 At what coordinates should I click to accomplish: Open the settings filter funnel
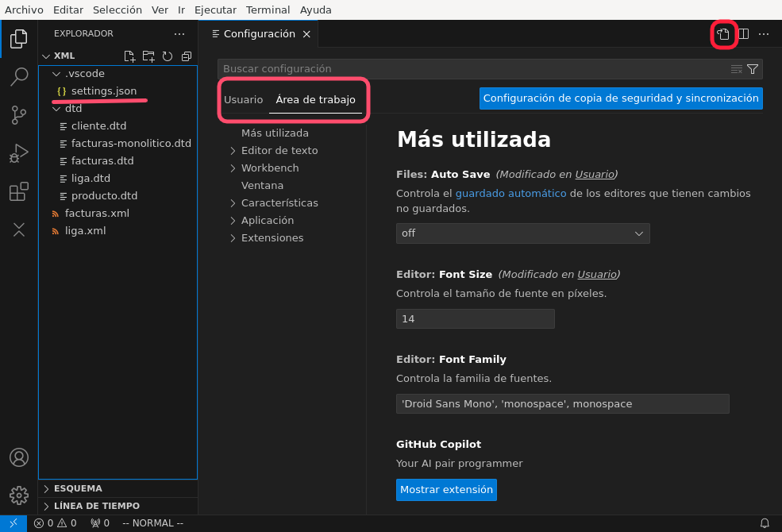(753, 69)
